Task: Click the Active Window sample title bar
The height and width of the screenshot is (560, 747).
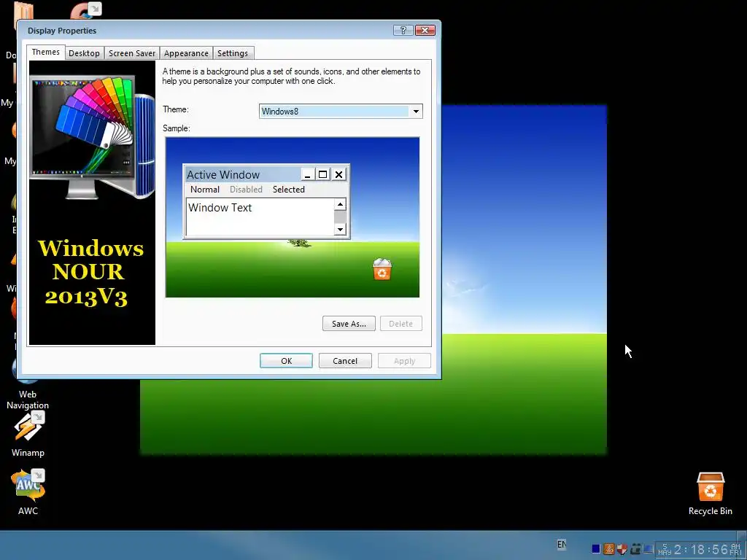Action: click(x=243, y=175)
